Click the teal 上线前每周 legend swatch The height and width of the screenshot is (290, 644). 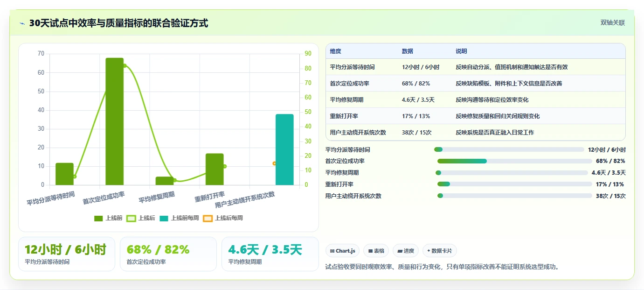pos(164,218)
